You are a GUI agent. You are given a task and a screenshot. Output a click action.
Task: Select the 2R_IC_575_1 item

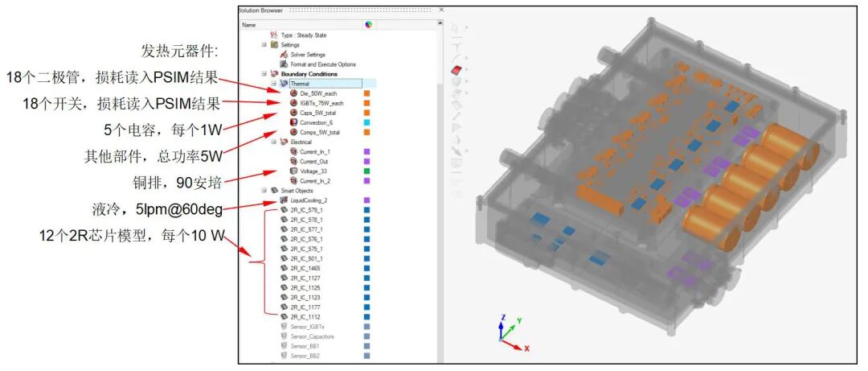(x=307, y=249)
